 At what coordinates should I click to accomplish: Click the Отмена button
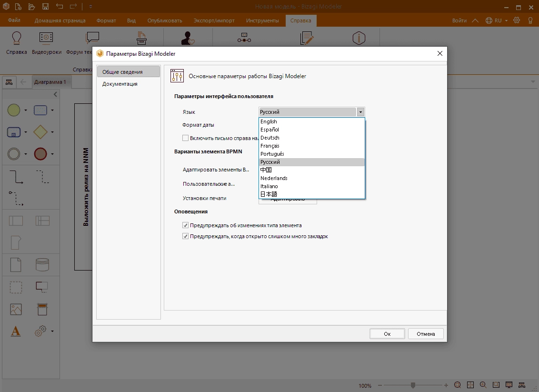click(426, 334)
